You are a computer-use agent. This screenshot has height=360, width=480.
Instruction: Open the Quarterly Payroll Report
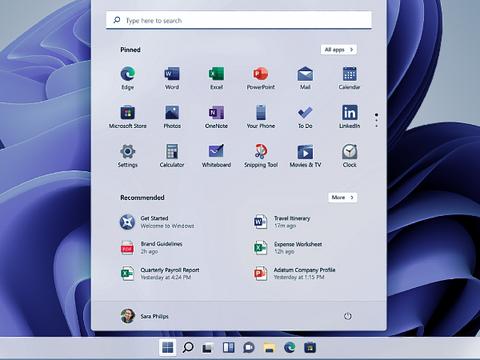160,273
